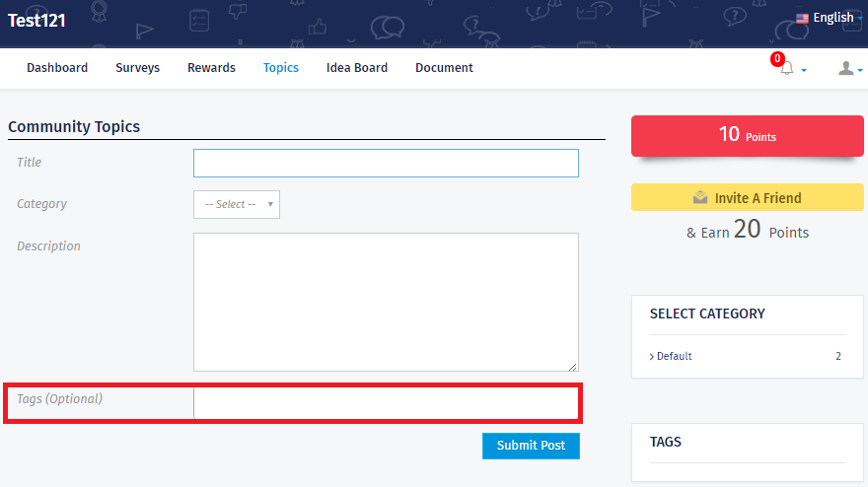Open the English language dropdown

(833, 18)
